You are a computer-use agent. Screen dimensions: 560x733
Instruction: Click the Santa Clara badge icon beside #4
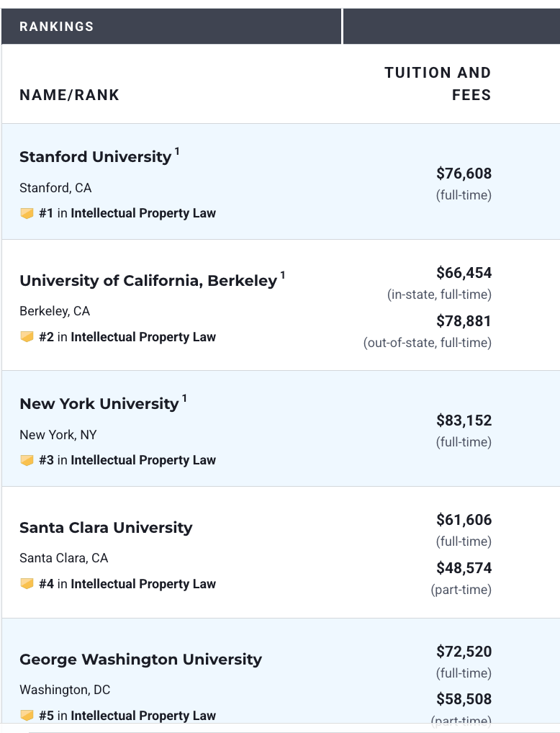[27, 584]
